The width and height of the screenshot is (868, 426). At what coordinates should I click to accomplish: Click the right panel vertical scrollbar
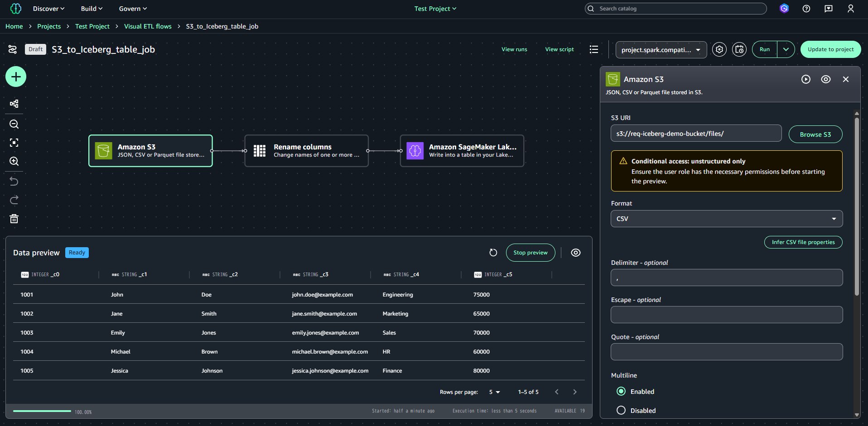(856, 206)
